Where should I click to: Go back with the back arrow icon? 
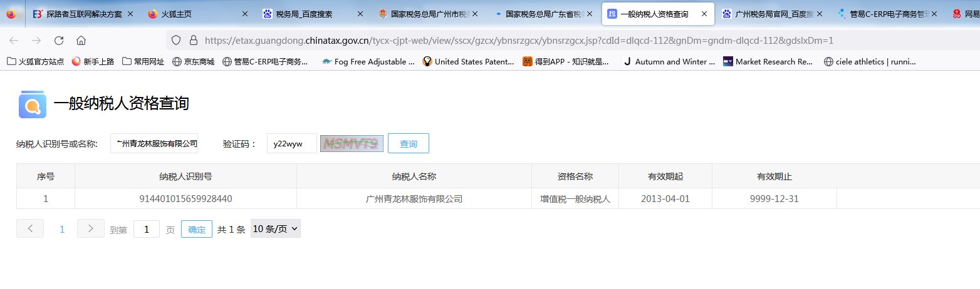pyautogui.click(x=14, y=41)
